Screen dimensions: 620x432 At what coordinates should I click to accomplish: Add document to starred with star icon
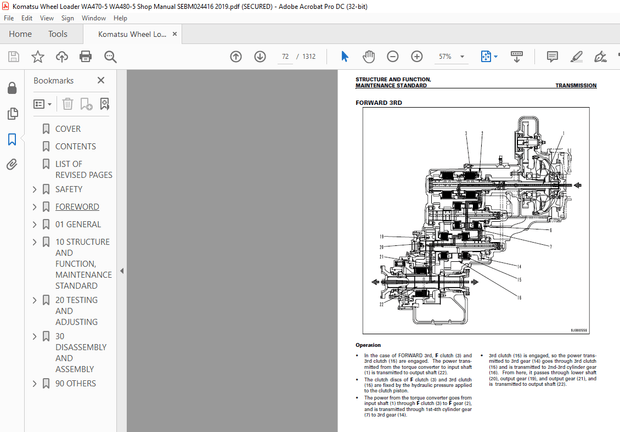(38, 57)
